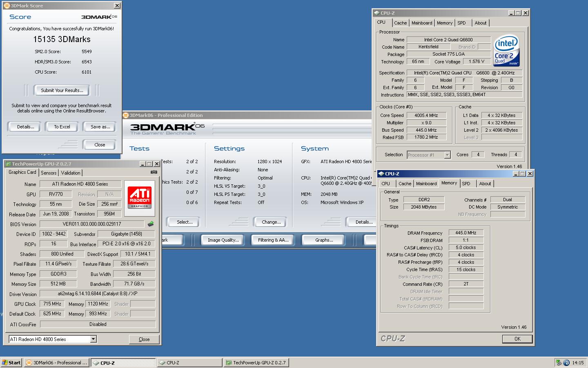The width and height of the screenshot is (588, 368).
Task: Click the CAS# Latency 5.0 clocks field
Action: click(466, 247)
